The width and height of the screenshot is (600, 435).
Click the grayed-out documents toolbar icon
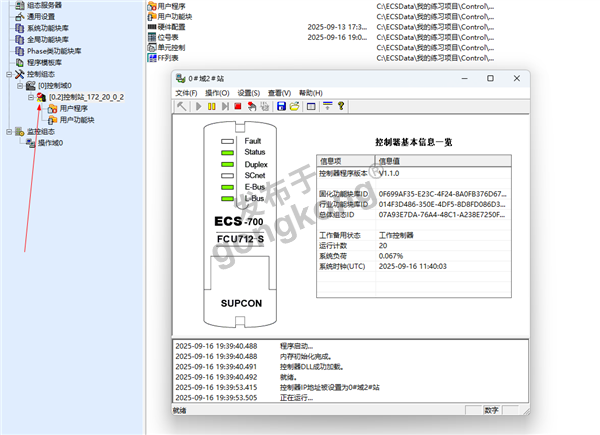click(265, 106)
